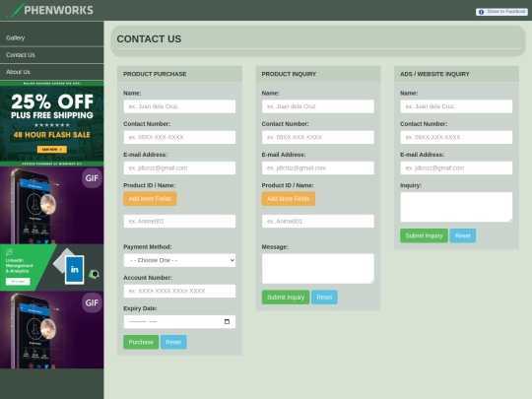The height and width of the screenshot is (399, 532).
Task: Click the CONTACT US heading
Action: [x=149, y=39]
